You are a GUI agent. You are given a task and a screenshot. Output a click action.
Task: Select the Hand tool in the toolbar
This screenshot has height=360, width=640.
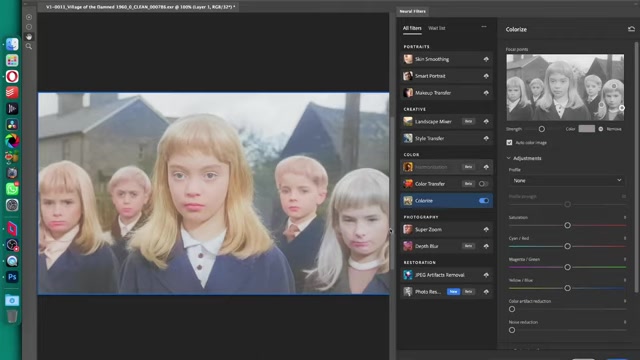[x=29, y=37]
